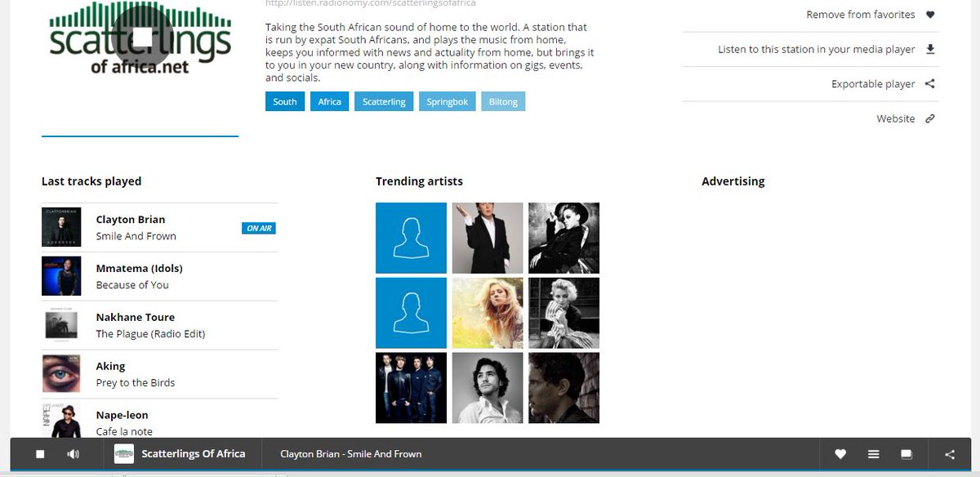The image size is (980, 477).
Task: Click the Clayton Brian artist name
Action: (131, 219)
